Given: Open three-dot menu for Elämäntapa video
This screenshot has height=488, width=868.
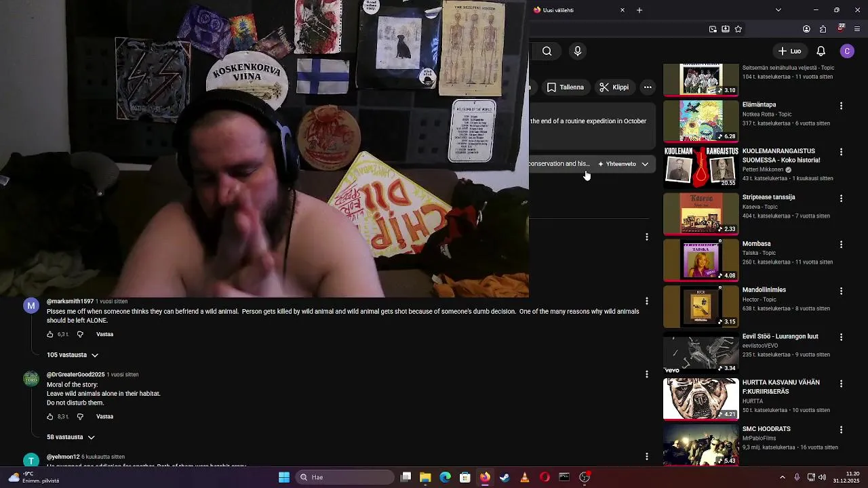Looking at the screenshot, I should pos(841,106).
